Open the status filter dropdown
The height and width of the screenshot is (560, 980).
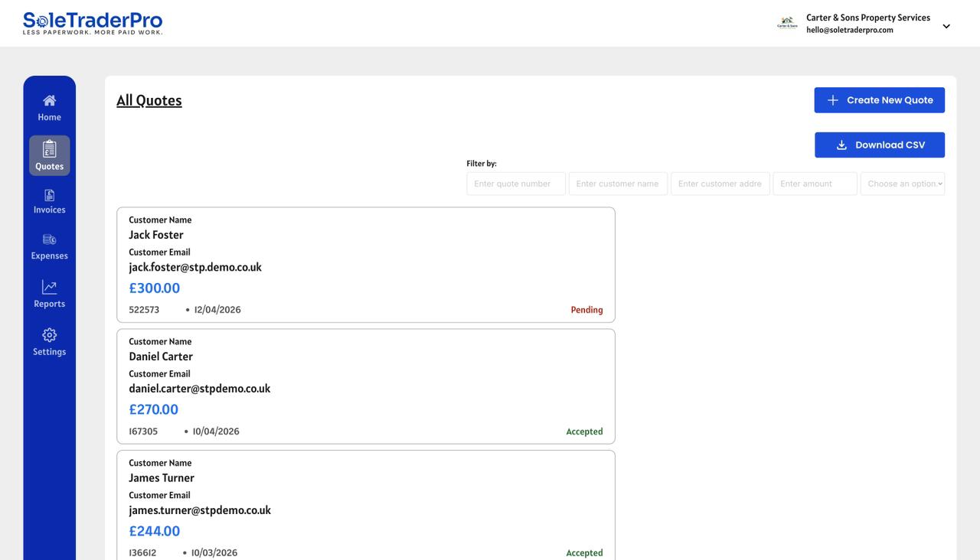902,184
